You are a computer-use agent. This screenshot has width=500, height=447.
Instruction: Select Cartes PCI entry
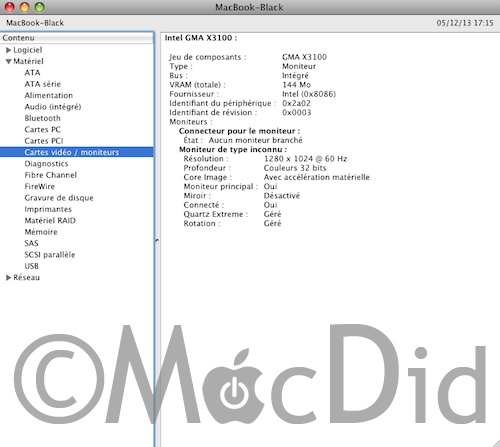[44, 141]
